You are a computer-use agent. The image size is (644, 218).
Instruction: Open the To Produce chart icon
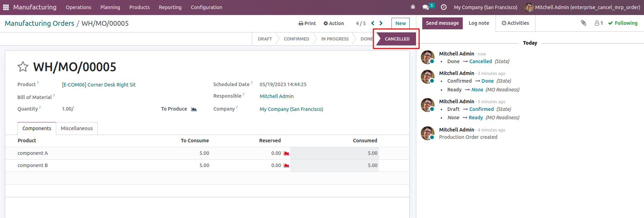(x=194, y=109)
